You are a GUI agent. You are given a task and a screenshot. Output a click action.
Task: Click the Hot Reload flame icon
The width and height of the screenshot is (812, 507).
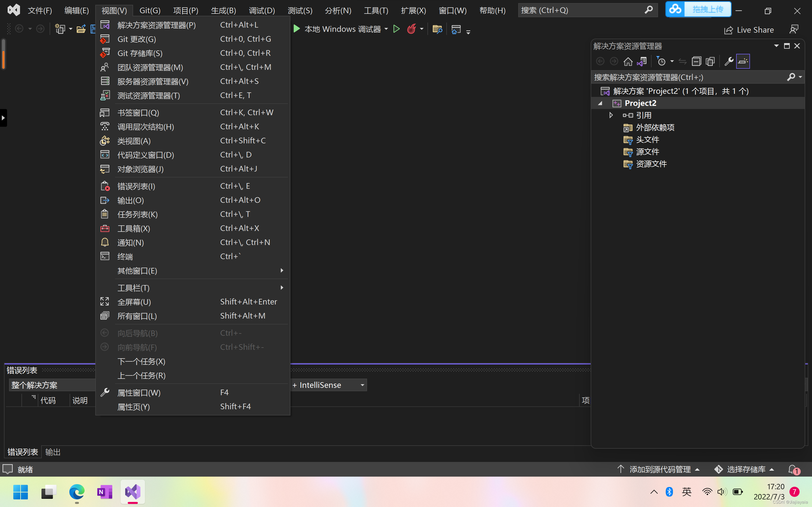[411, 29]
